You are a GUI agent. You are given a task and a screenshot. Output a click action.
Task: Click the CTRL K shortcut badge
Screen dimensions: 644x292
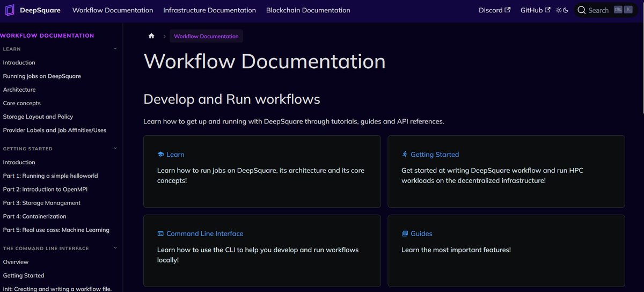tap(623, 10)
